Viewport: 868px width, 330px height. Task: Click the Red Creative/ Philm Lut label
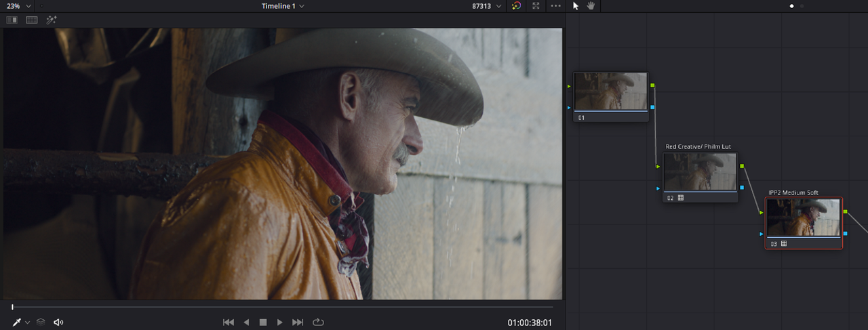(698, 147)
